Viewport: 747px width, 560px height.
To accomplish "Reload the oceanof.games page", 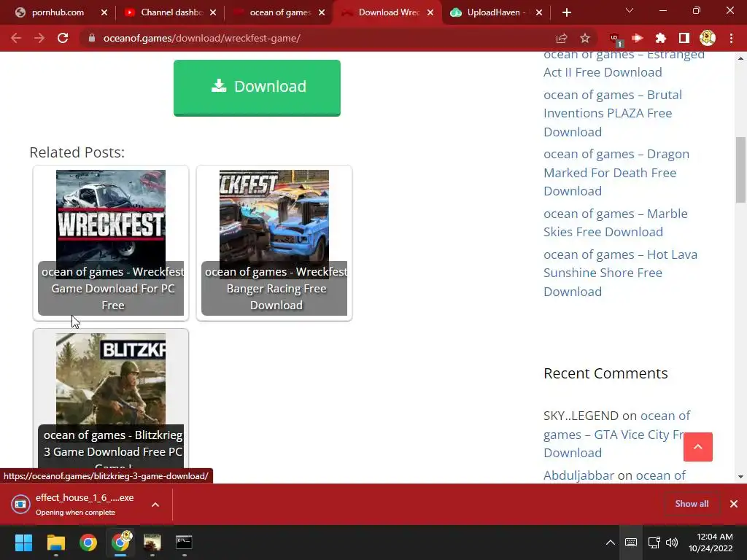I will point(63,38).
